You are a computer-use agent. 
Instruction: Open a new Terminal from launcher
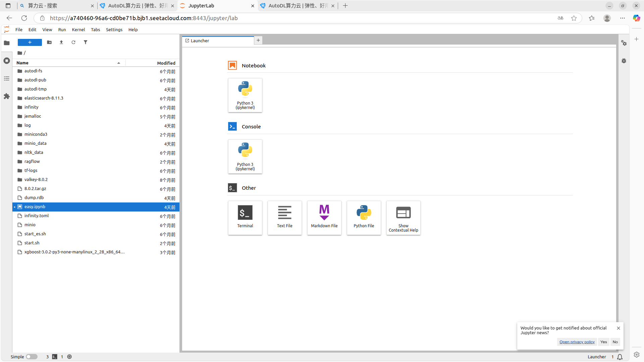[245, 218]
